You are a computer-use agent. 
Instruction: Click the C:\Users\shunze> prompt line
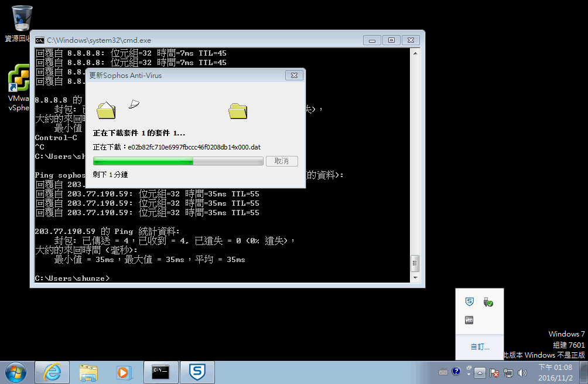point(73,278)
